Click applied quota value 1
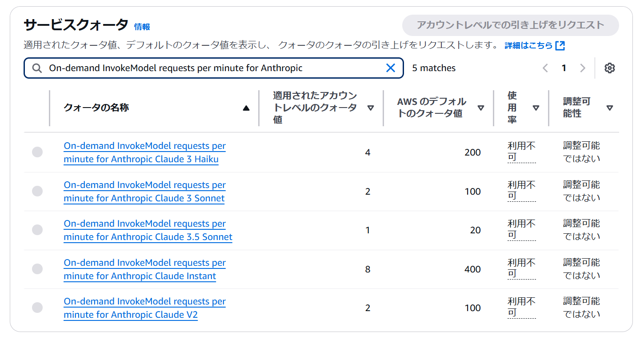This screenshot has height=340, width=644. click(x=368, y=230)
